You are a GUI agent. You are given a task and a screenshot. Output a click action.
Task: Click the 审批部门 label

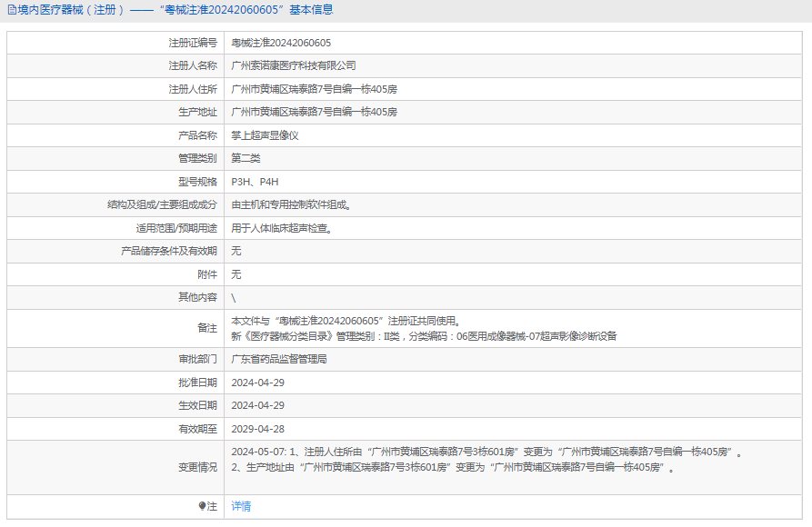pyautogui.click(x=198, y=359)
